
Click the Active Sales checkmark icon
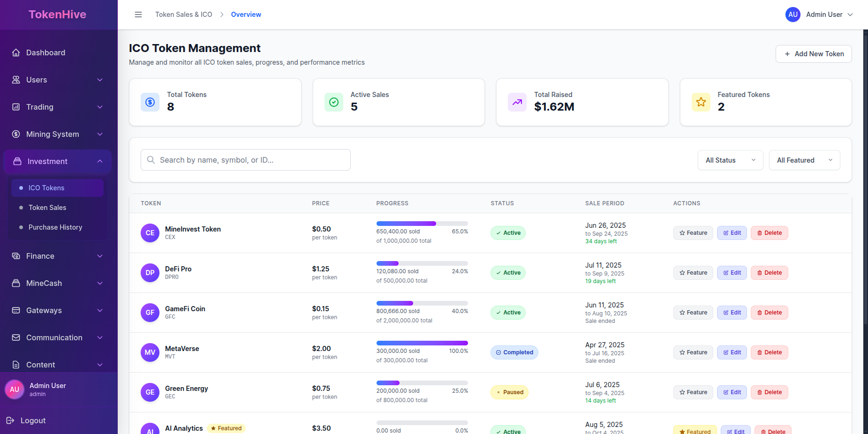pos(334,102)
